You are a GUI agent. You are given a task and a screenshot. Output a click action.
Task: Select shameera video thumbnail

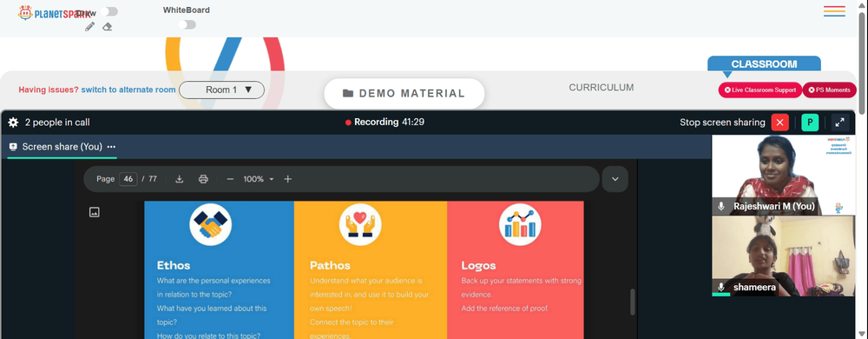click(x=783, y=256)
